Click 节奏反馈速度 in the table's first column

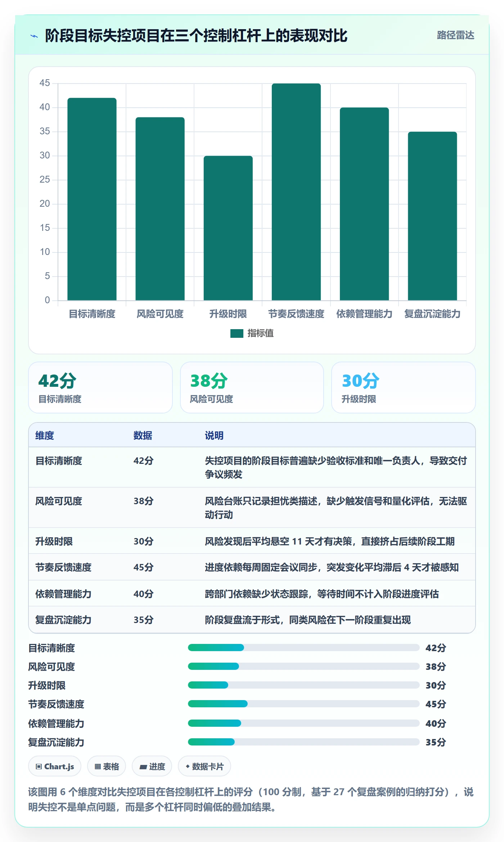click(x=63, y=567)
